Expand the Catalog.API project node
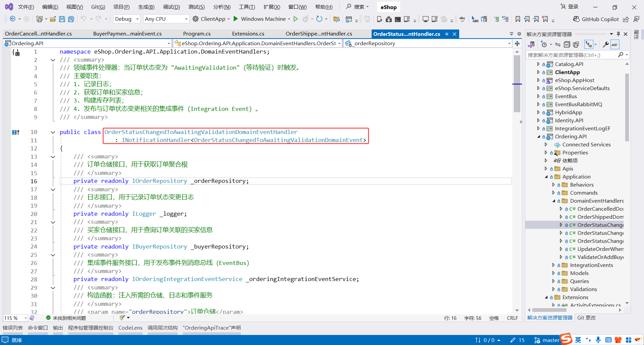 [x=538, y=64]
